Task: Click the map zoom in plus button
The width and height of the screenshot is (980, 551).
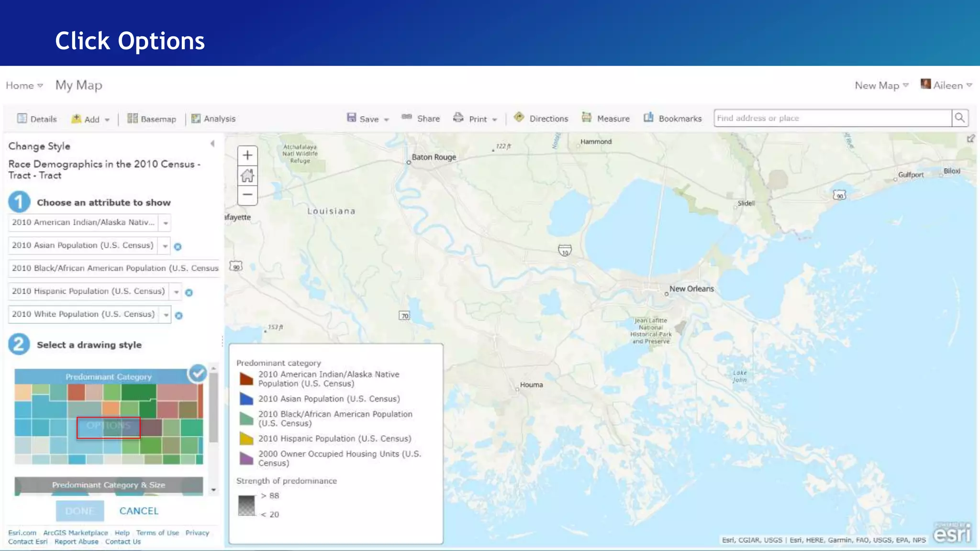Action: pos(247,155)
